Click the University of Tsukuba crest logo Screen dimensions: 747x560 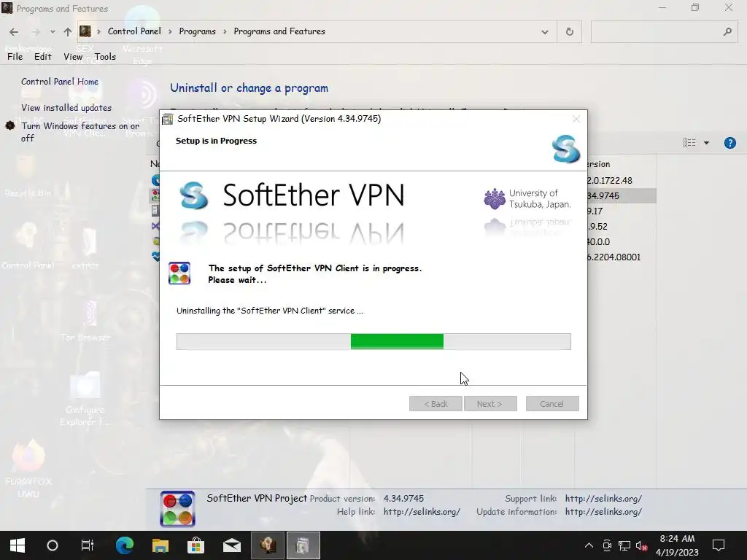(495, 198)
